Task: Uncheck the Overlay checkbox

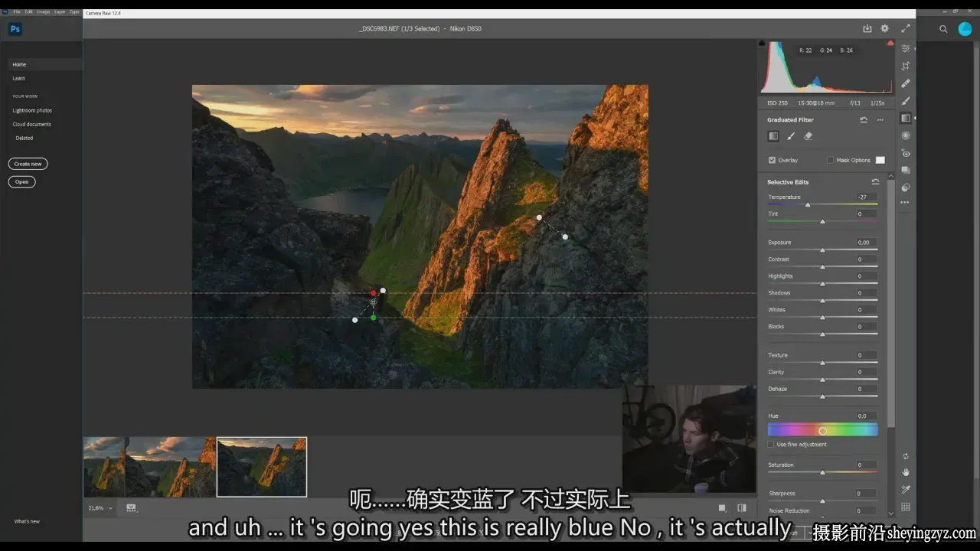Action: tap(772, 160)
